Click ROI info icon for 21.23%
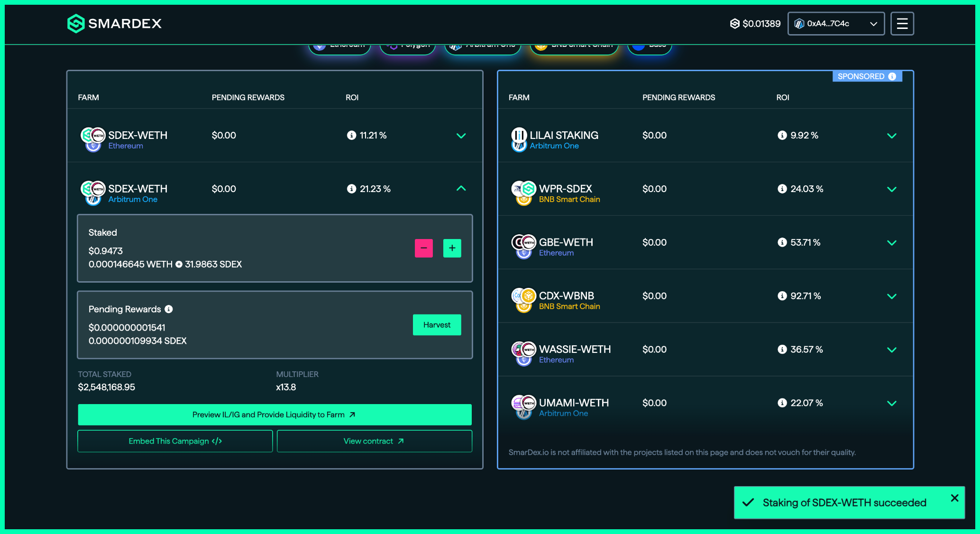This screenshot has height=534, width=980. click(351, 189)
